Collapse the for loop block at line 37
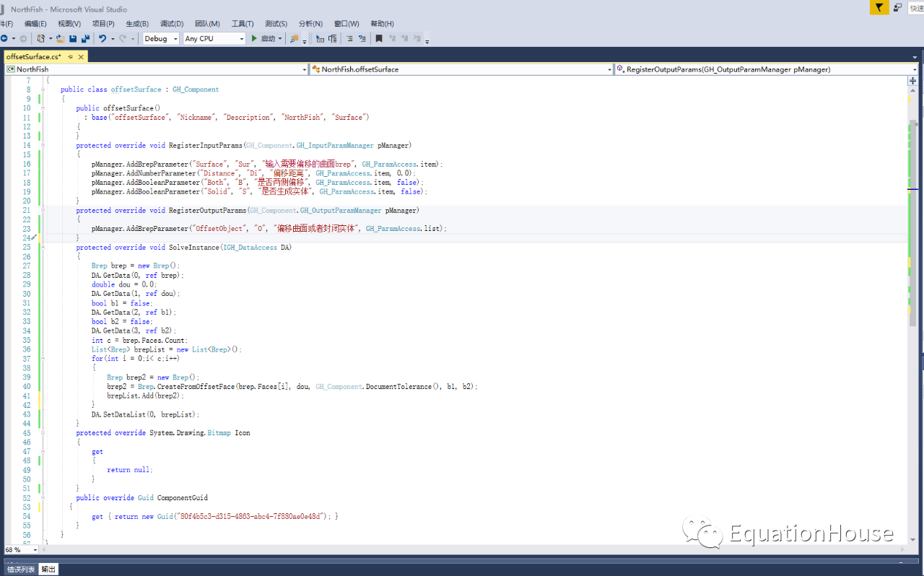The width and height of the screenshot is (924, 576). coord(43,359)
